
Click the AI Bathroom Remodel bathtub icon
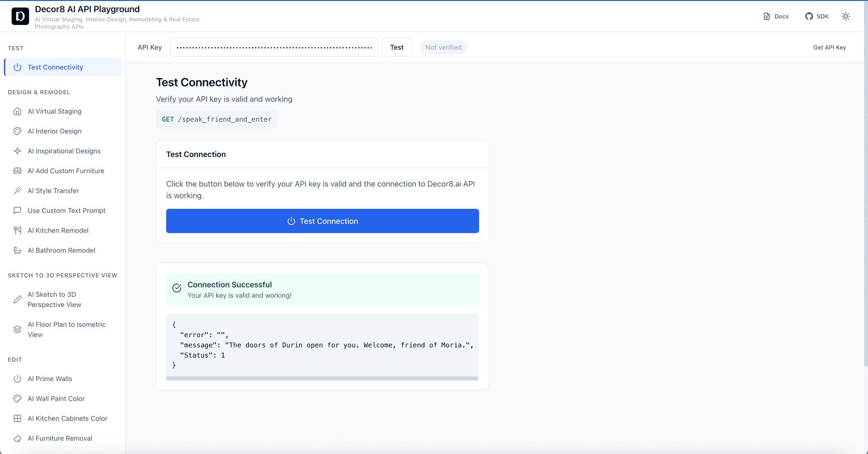(17, 250)
